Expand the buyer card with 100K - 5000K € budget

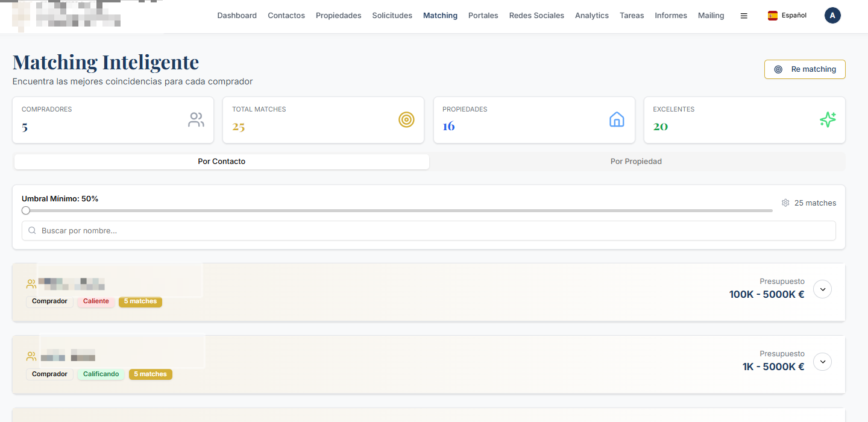click(823, 289)
